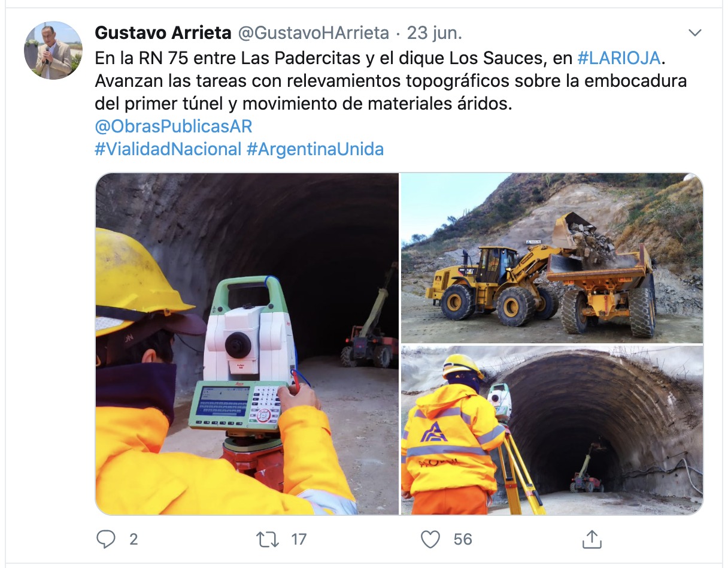Click the tweet body text to open the tweet
Image resolution: width=728 pixels, height=568 pixels.
pyautogui.click(x=391, y=81)
